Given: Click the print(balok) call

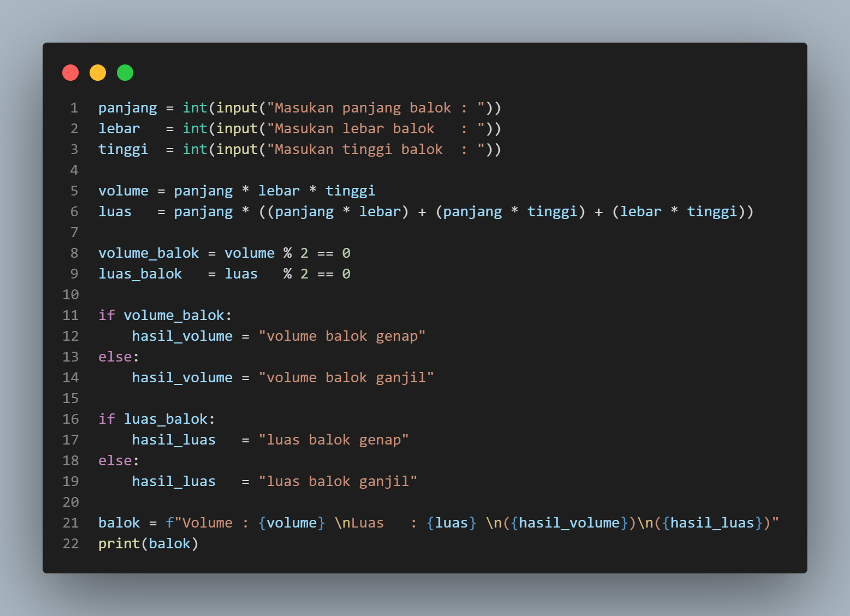Looking at the screenshot, I should [x=149, y=544].
